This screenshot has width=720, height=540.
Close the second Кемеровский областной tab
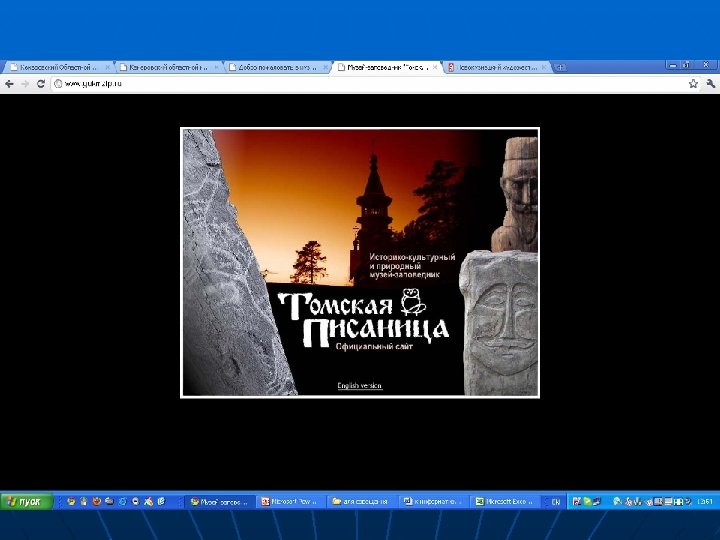(x=216, y=68)
